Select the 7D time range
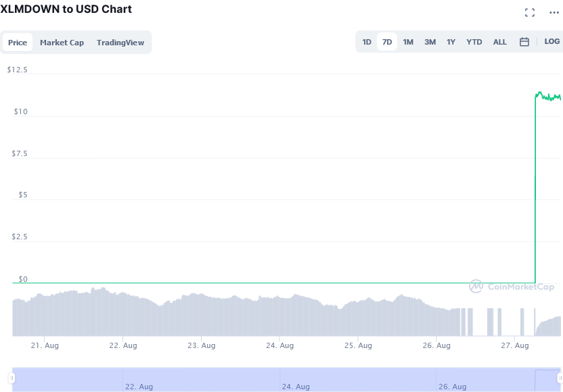 (387, 42)
